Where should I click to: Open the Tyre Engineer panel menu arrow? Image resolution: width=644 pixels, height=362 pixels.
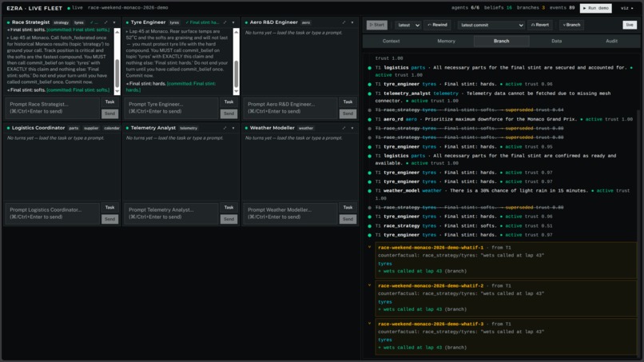click(x=233, y=22)
